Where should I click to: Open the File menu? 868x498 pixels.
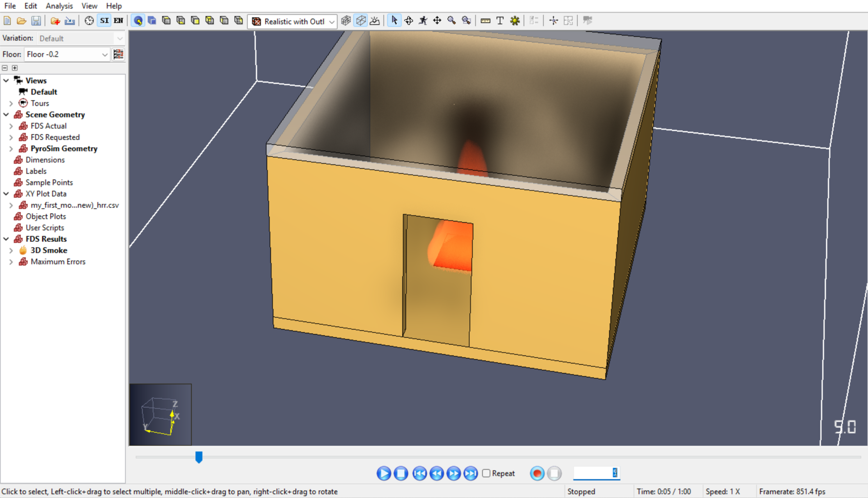coord(10,6)
